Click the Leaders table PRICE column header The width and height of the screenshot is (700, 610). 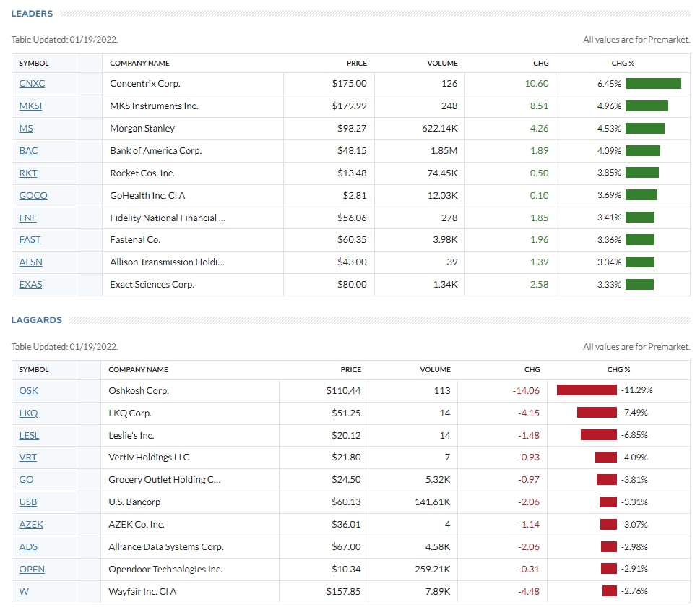(x=356, y=64)
